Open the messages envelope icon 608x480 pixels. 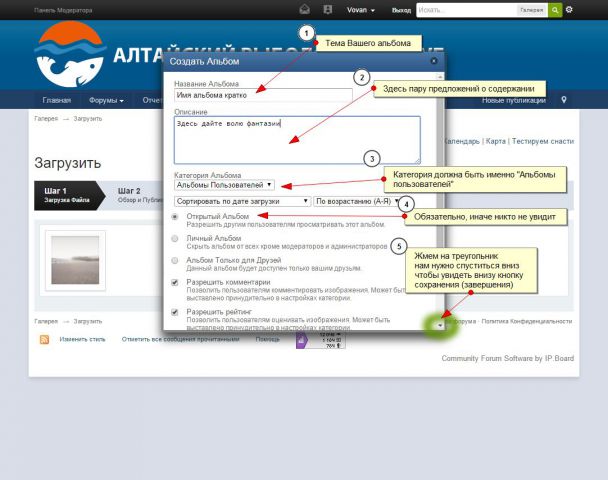[x=305, y=10]
